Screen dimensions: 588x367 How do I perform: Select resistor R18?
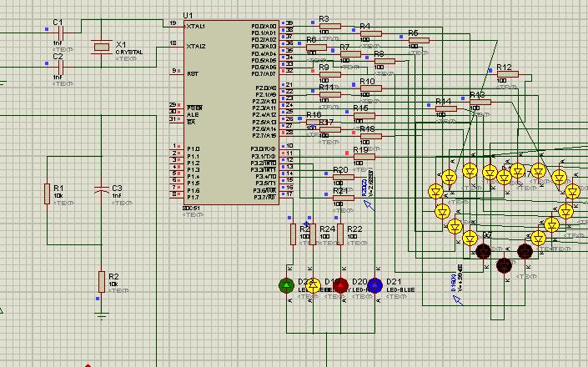pos(371,136)
